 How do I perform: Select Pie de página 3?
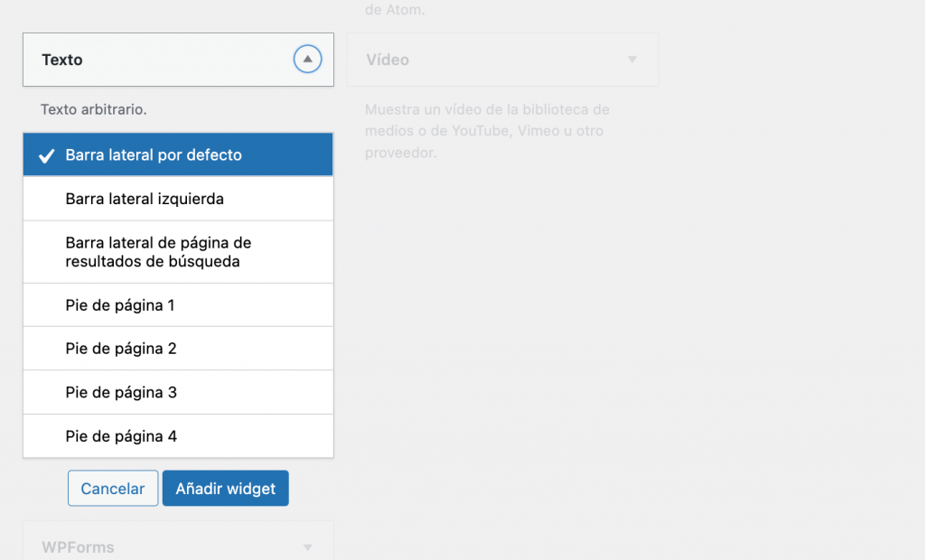click(178, 392)
